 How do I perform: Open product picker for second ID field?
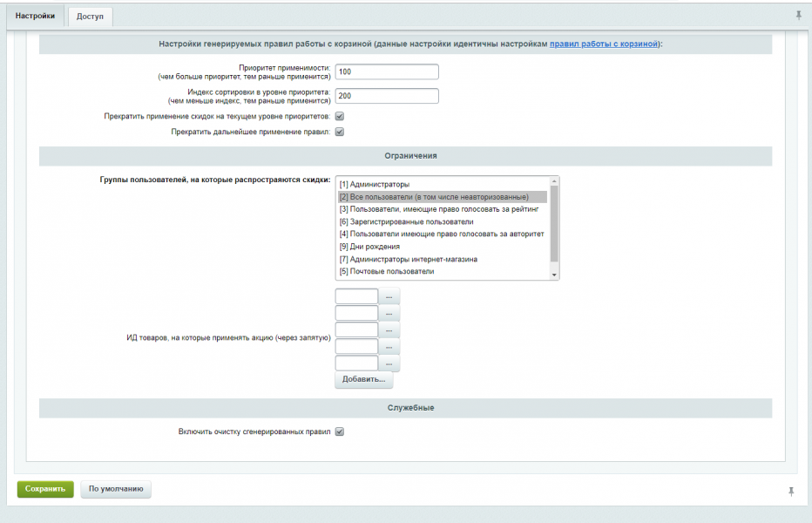[389, 314]
